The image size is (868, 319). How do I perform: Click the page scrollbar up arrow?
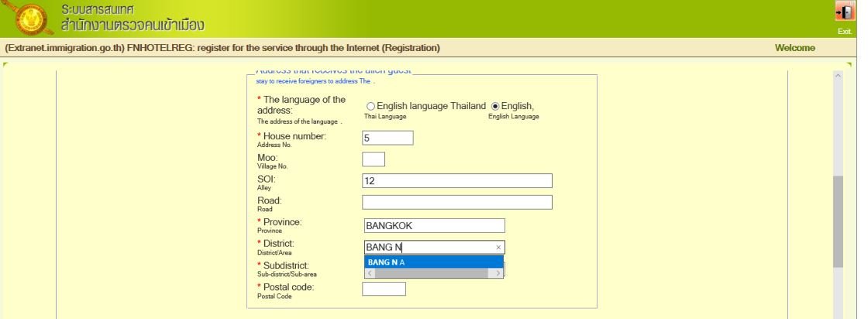[837, 77]
